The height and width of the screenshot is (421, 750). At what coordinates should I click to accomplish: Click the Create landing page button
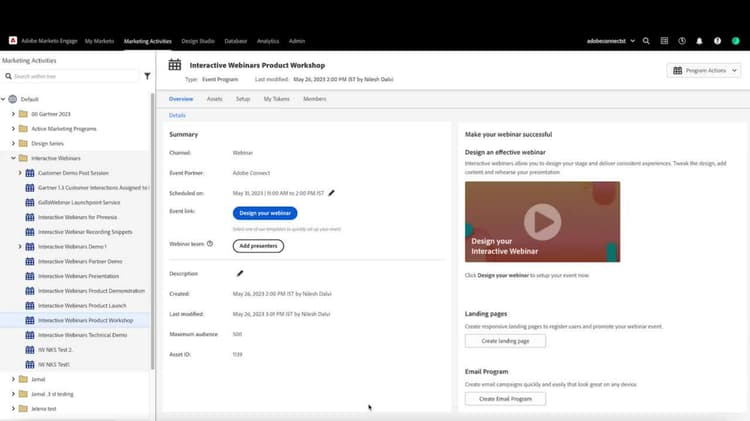pyautogui.click(x=505, y=341)
